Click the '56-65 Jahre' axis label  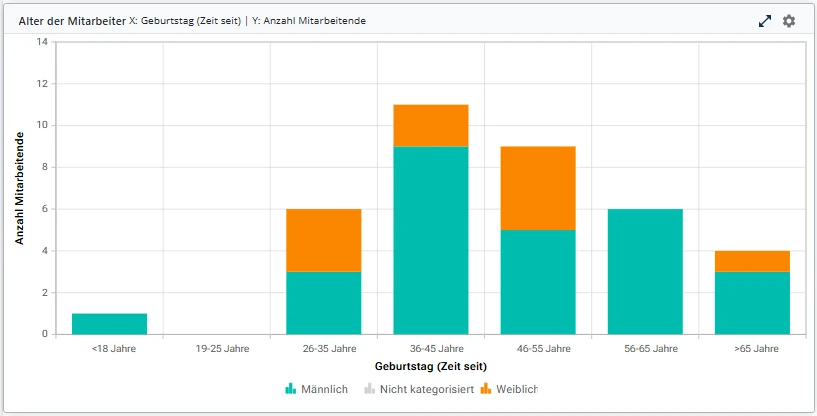point(651,349)
